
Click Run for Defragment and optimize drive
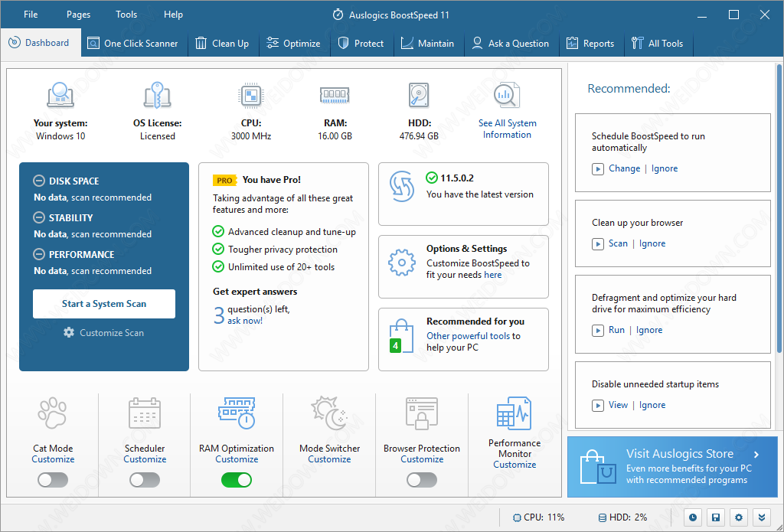tap(616, 330)
